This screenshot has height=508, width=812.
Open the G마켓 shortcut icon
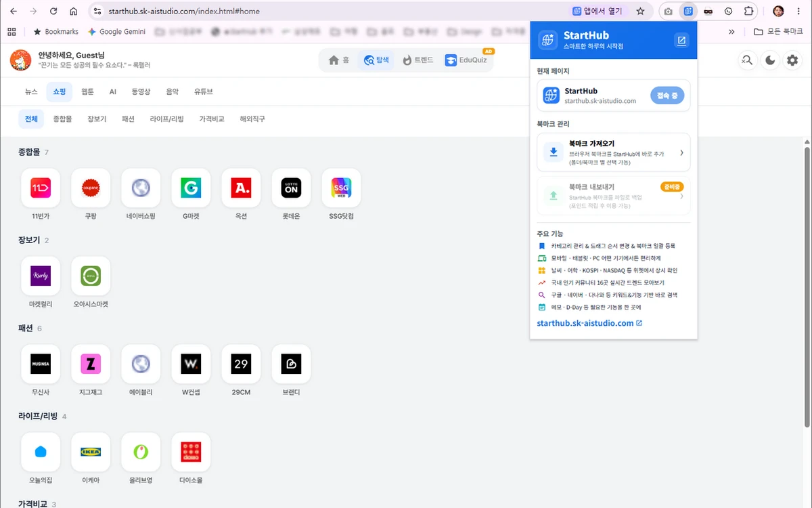[191, 188]
